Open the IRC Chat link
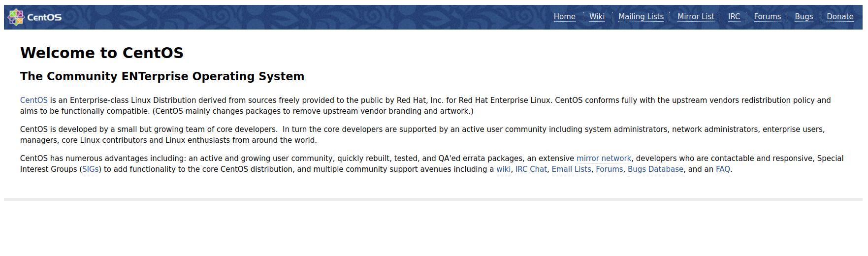The width and height of the screenshot is (868, 256). (531, 169)
